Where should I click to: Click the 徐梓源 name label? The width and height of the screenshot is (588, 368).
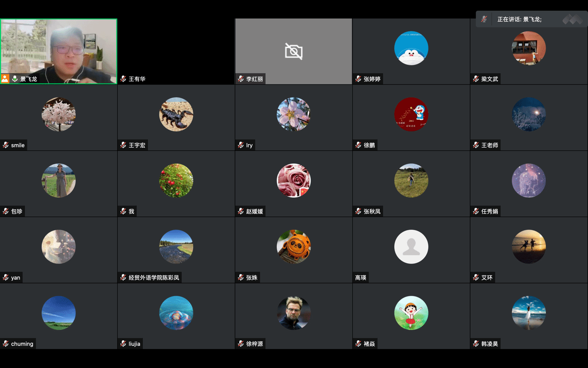click(x=255, y=344)
